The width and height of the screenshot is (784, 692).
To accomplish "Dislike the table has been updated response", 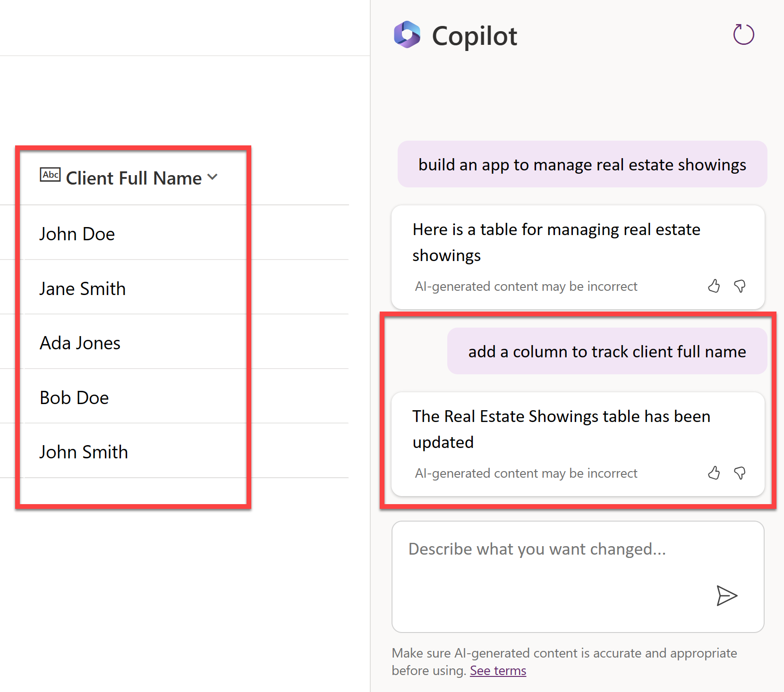I will click(740, 473).
